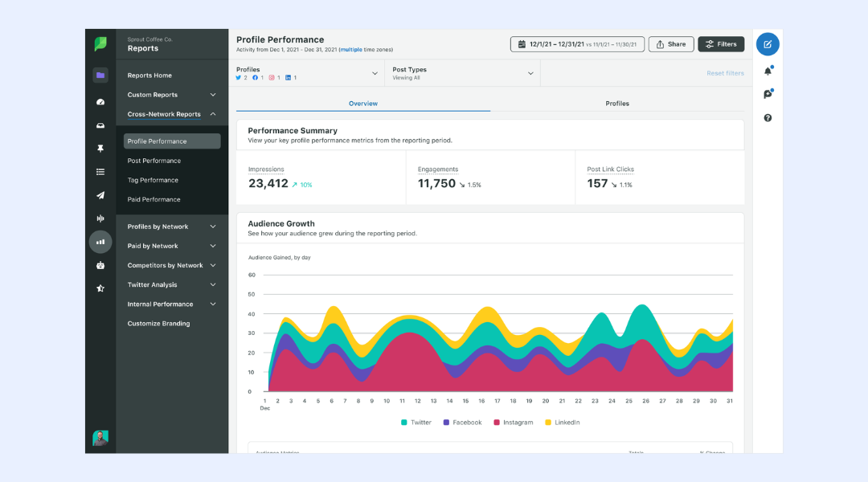Click the blue compose pencil button
The height and width of the screenshot is (482, 868).
tap(768, 44)
